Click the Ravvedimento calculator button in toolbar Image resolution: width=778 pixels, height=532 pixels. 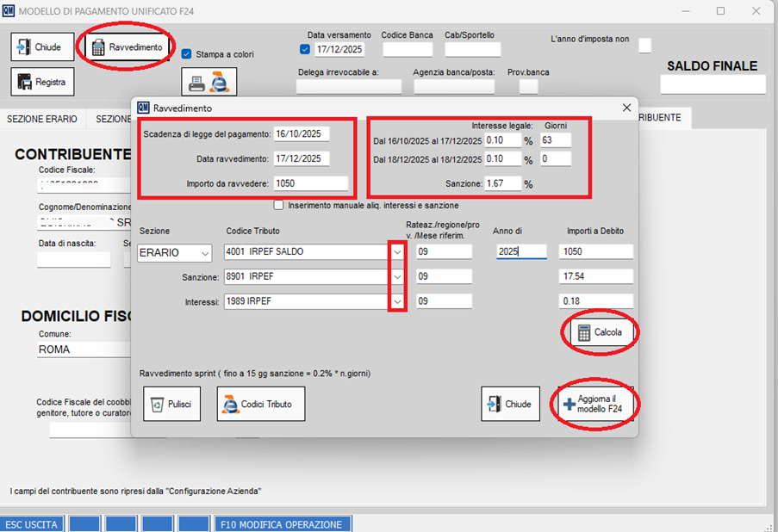pos(127,47)
